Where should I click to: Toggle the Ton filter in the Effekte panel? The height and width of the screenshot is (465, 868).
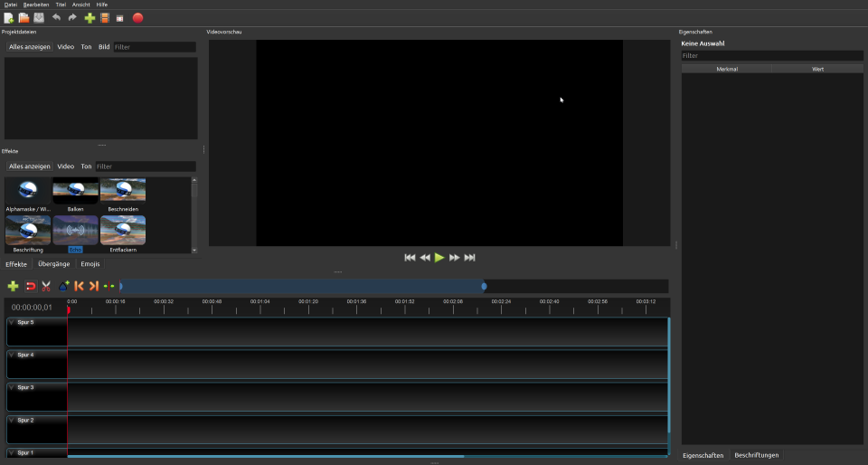point(86,166)
